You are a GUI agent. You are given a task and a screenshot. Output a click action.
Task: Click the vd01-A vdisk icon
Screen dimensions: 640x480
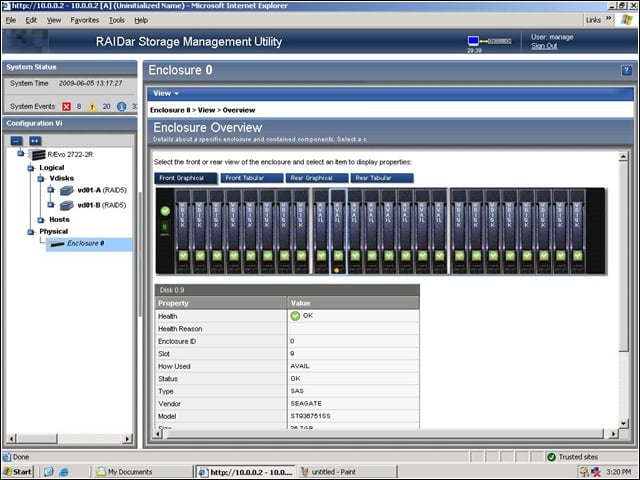(67, 190)
